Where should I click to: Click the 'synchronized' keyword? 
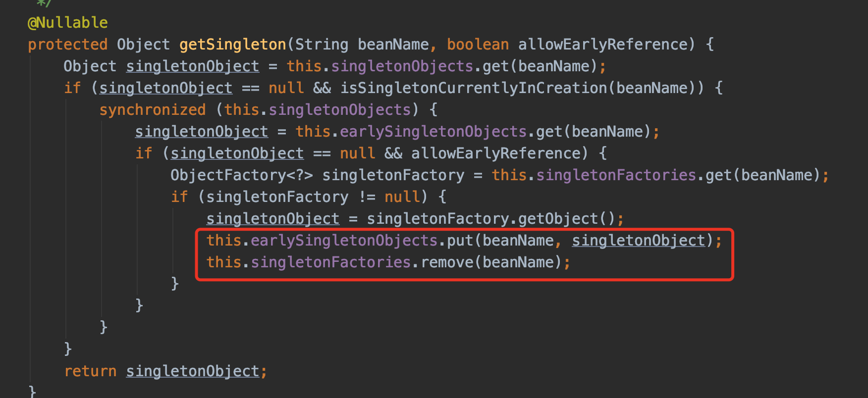click(153, 110)
